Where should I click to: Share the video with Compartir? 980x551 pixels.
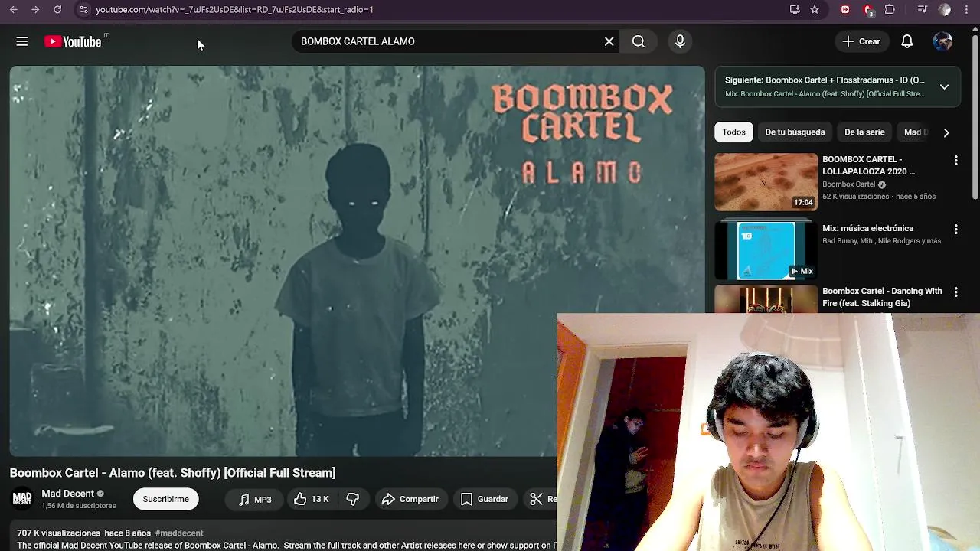point(410,499)
